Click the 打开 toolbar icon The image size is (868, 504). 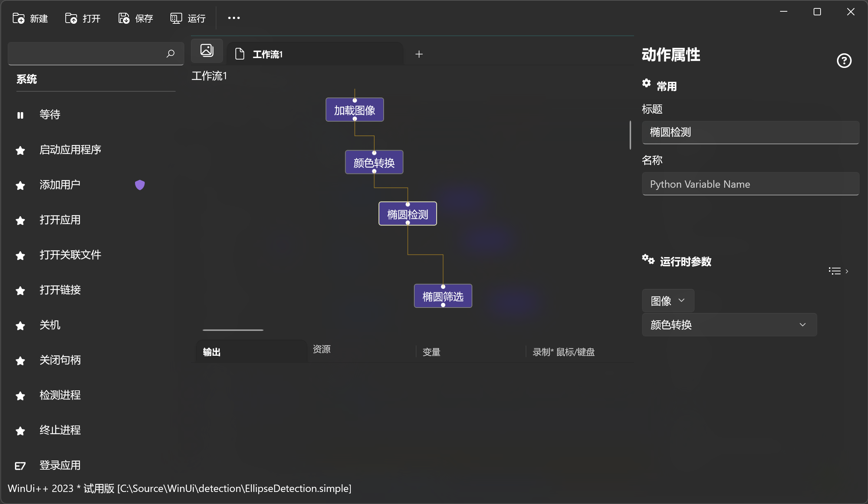(70, 18)
